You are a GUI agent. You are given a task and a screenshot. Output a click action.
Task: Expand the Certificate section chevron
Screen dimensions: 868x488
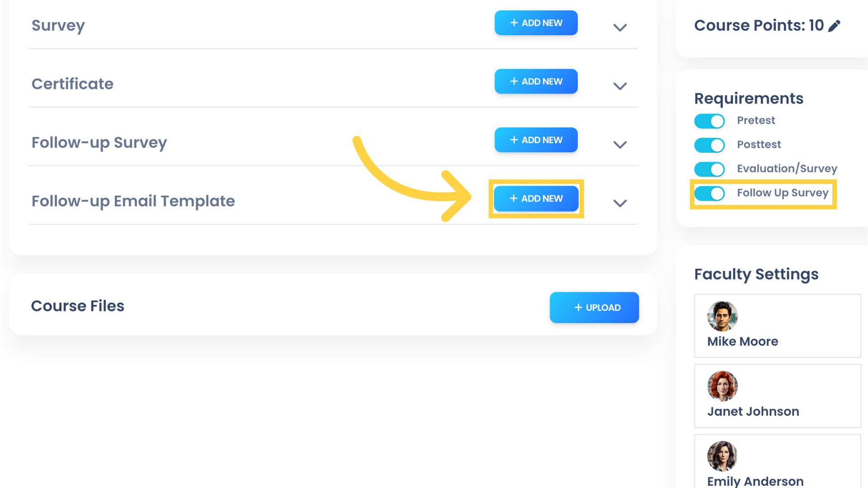(x=620, y=86)
